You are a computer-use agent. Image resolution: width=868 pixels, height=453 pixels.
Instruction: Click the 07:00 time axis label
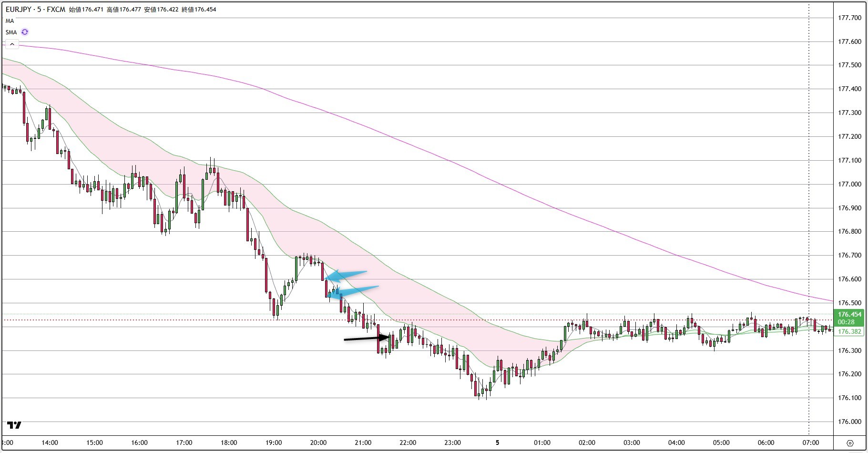[x=810, y=443]
